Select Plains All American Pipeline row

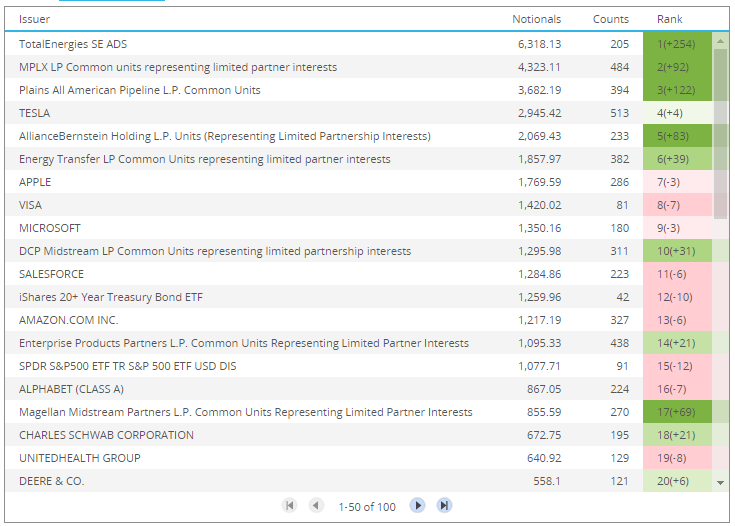pyautogui.click(x=359, y=90)
